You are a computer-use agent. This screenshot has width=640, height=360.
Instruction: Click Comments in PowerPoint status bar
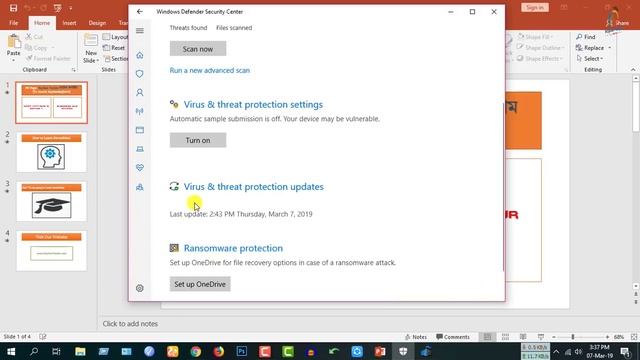[x=453, y=337]
